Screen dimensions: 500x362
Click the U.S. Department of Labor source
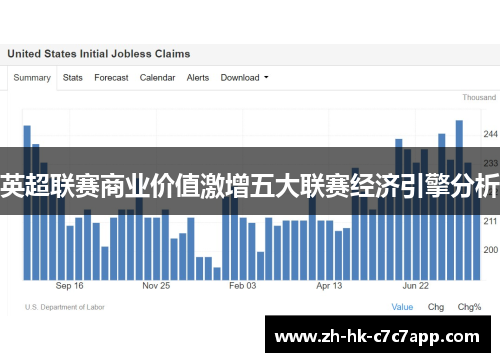(x=65, y=307)
